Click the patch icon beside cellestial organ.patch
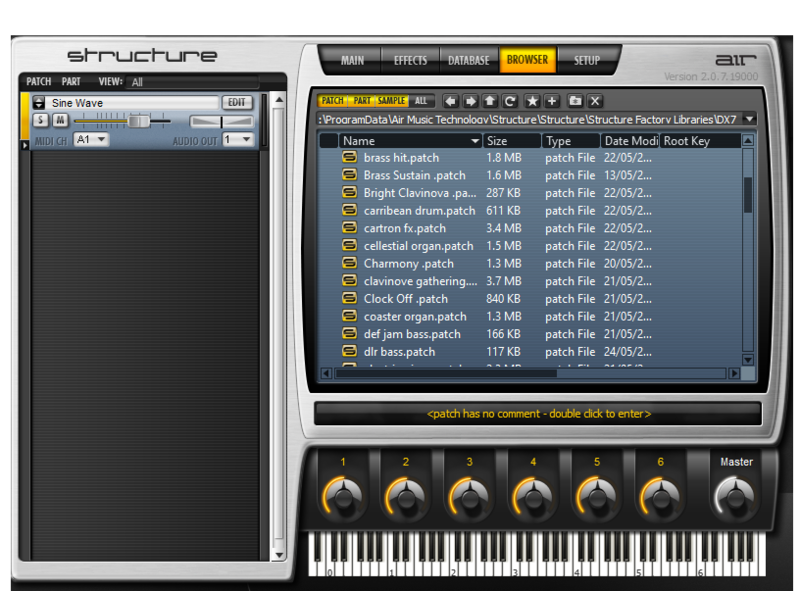800x591 pixels. 349,245
